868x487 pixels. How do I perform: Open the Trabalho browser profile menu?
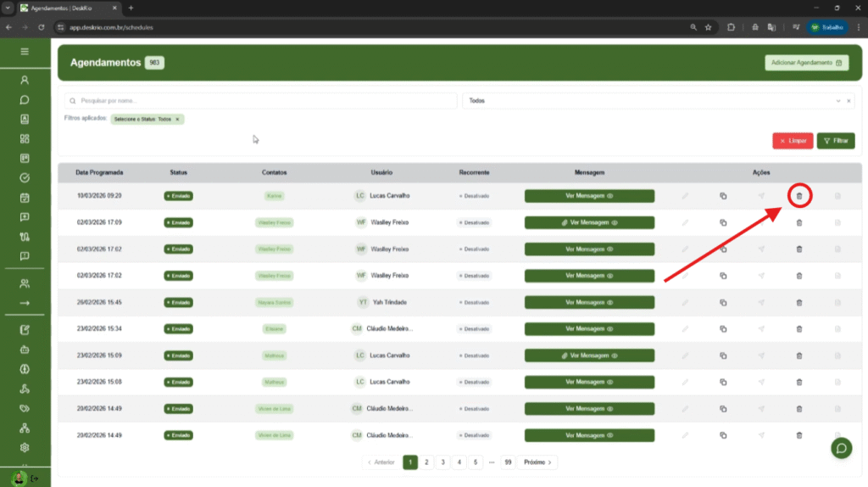pos(826,27)
